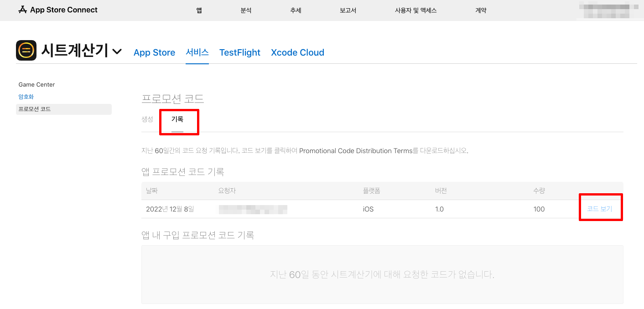The height and width of the screenshot is (309, 644).
Task: Select the 서비스 tab
Action: (x=197, y=52)
